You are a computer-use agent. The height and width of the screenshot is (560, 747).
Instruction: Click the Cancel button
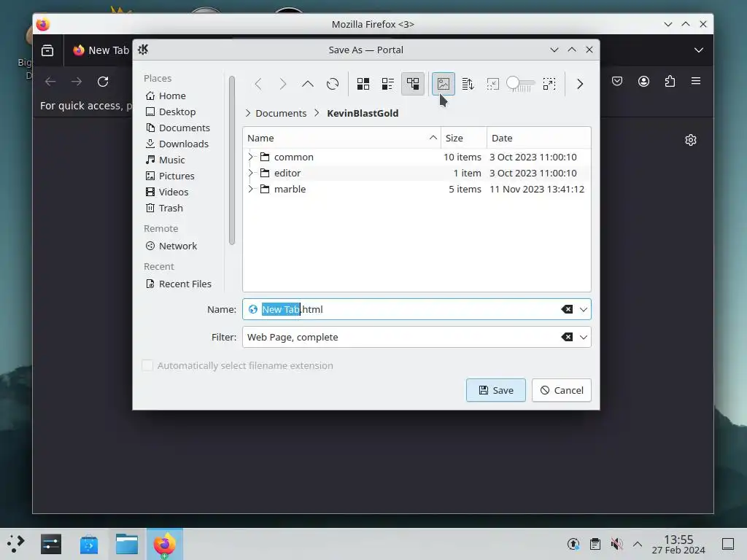[562, 391]
